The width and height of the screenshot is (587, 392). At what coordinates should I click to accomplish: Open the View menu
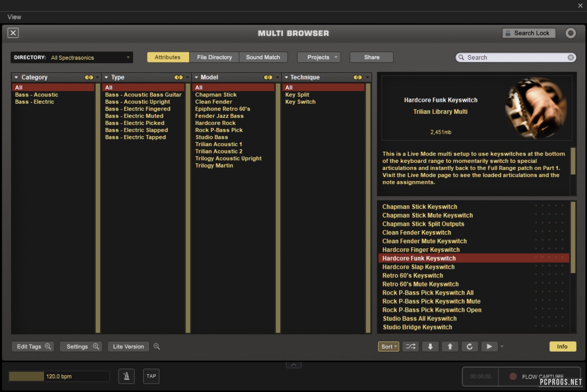[14, 17]
